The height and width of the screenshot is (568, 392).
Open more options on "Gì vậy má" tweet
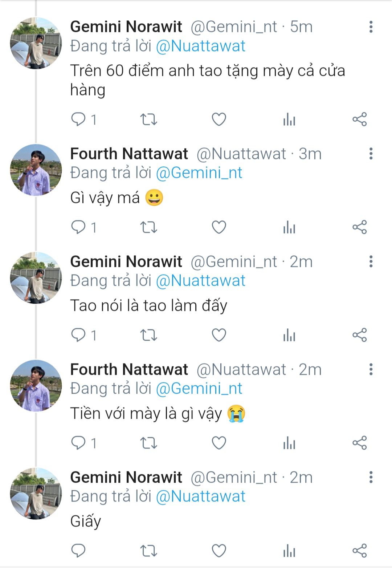tap(371, 154)
